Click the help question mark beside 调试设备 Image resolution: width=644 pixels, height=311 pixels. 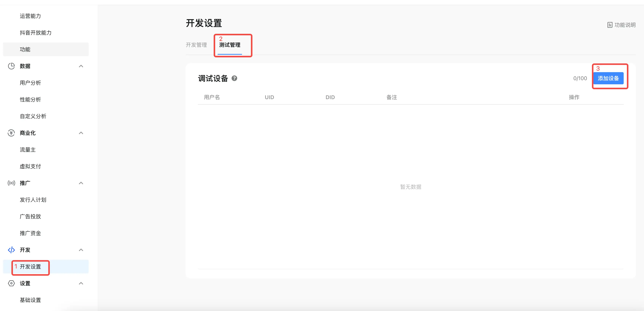click(x=234, y=78)
